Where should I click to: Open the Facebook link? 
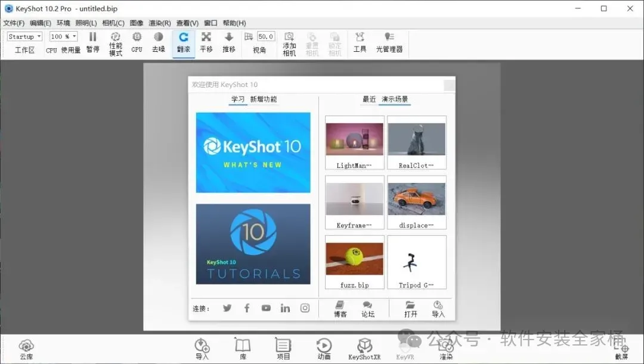[247, 308]
